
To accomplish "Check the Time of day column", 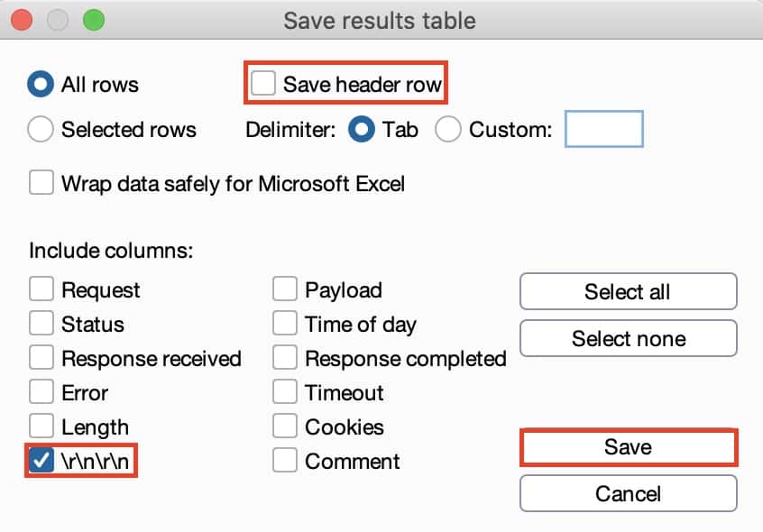I will coord(285,325).
